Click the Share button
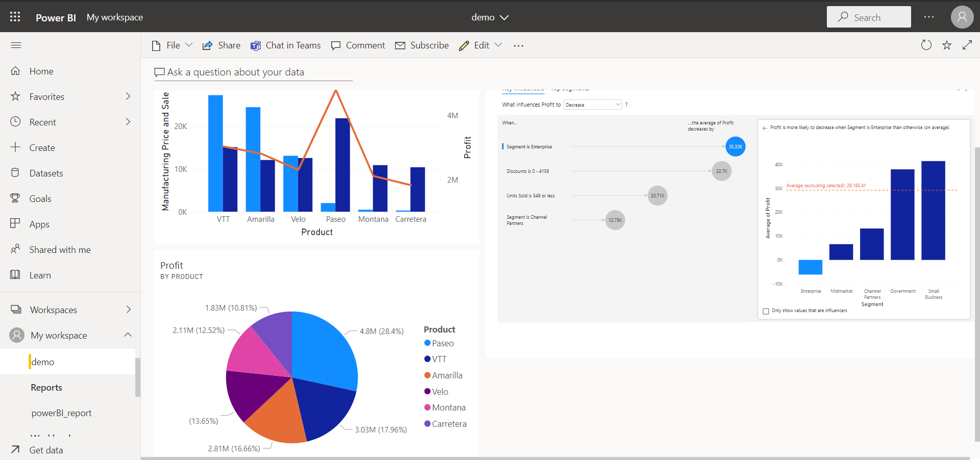980x460 pixels. point(222,45)
